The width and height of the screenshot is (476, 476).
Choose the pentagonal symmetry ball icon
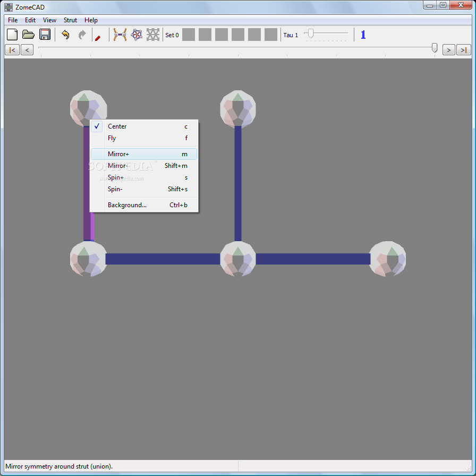coord(137,35)
